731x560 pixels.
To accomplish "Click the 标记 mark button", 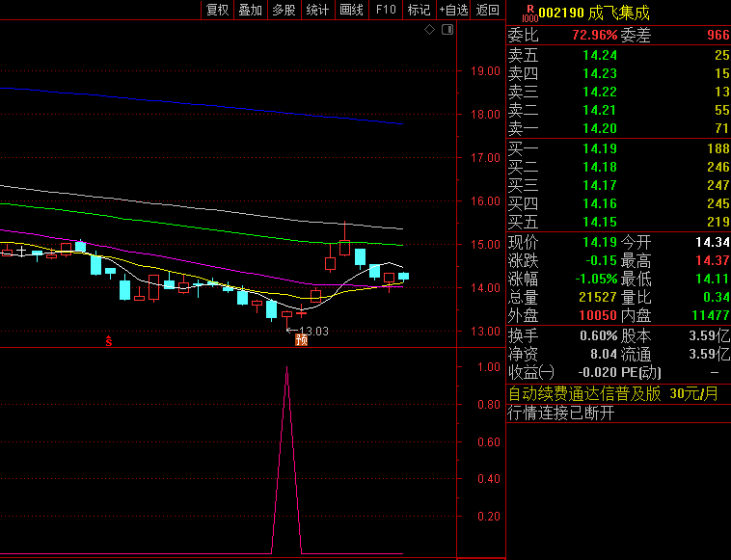I will [419, 10].
